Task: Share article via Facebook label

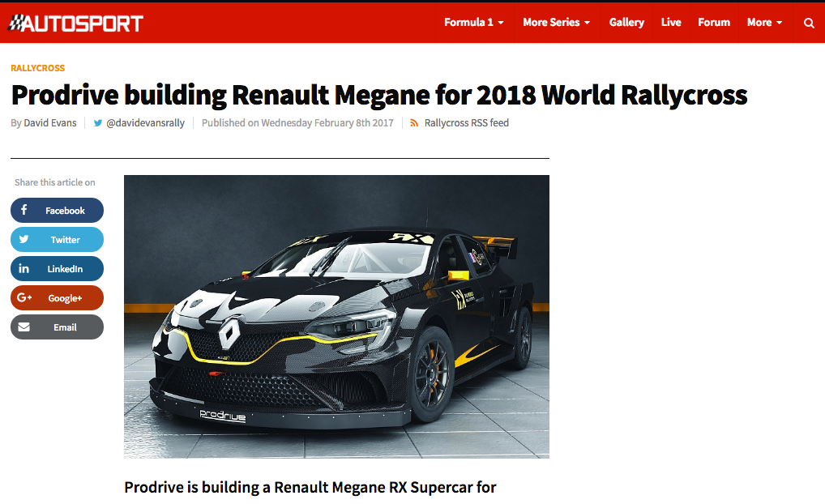Action: point(65,211)
